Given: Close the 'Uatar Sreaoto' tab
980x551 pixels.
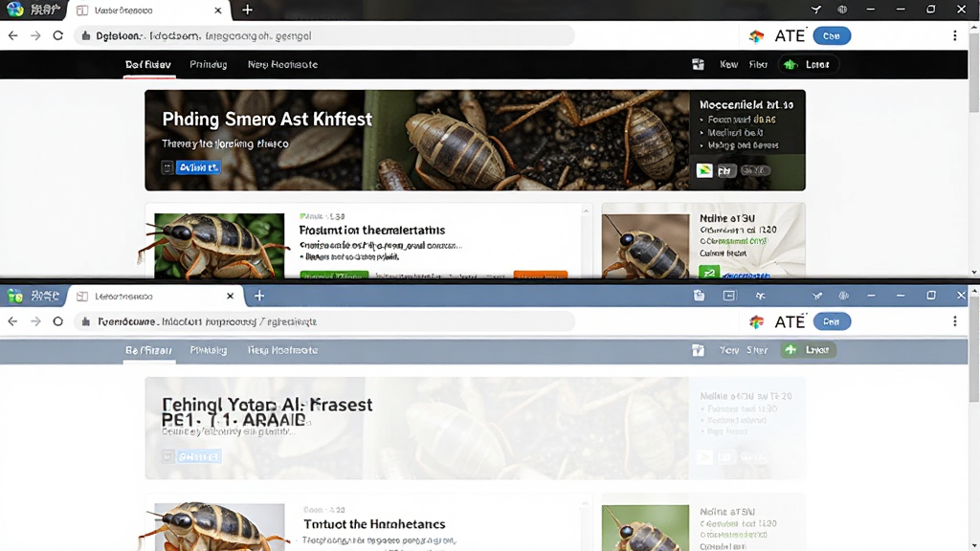Looking at the screenshot, I should [217, 10].
